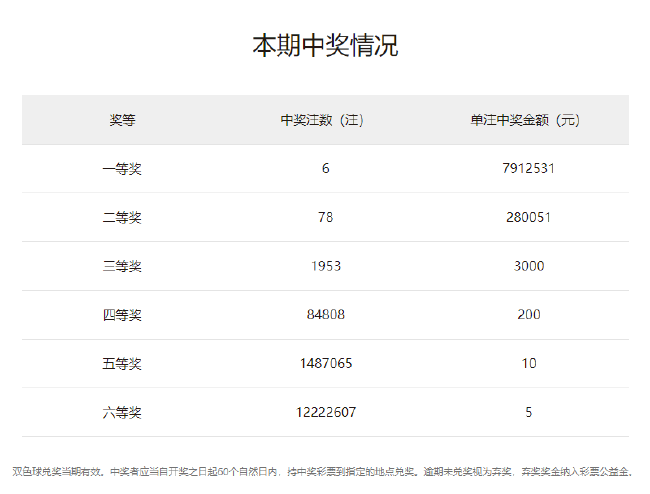Select the 一等奖 row label
Viewport: 650px width, 494px height.
122,168
